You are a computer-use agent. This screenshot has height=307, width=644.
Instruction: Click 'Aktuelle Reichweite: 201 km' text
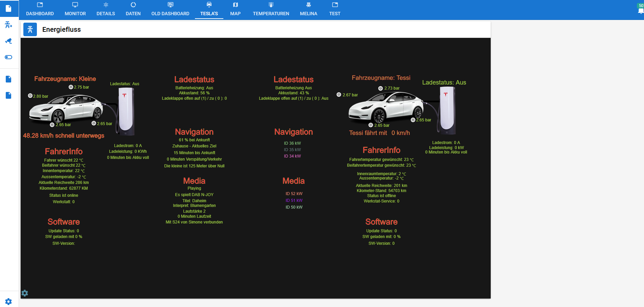pos(381,186)
